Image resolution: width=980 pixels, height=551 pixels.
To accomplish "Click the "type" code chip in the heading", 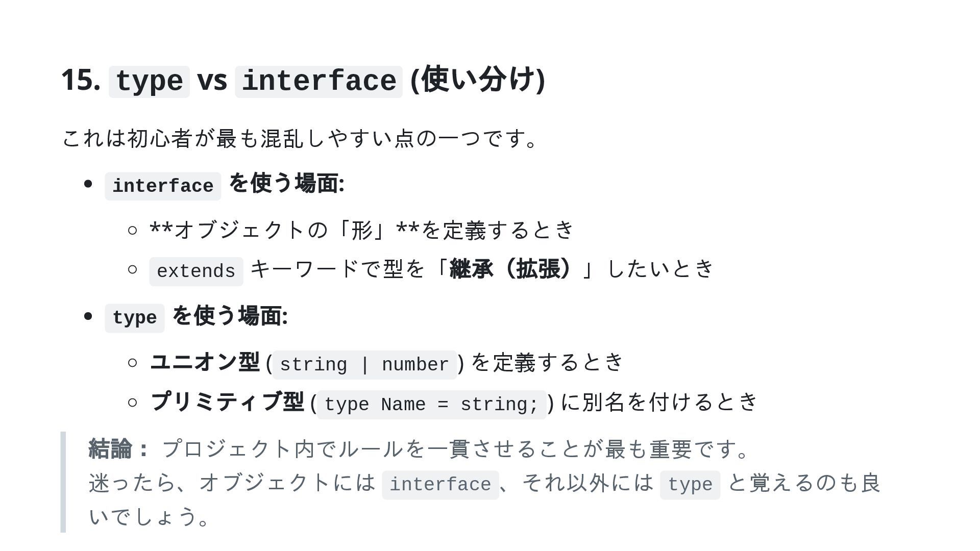I will tap(149, 82).
